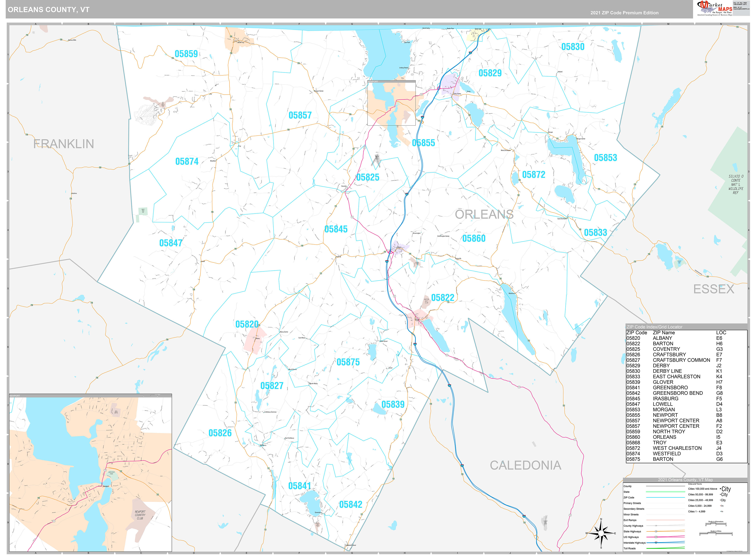This screenshot has width=756, height=555.
Task: Click the US Highways legend entry
Action: [654, 537]
